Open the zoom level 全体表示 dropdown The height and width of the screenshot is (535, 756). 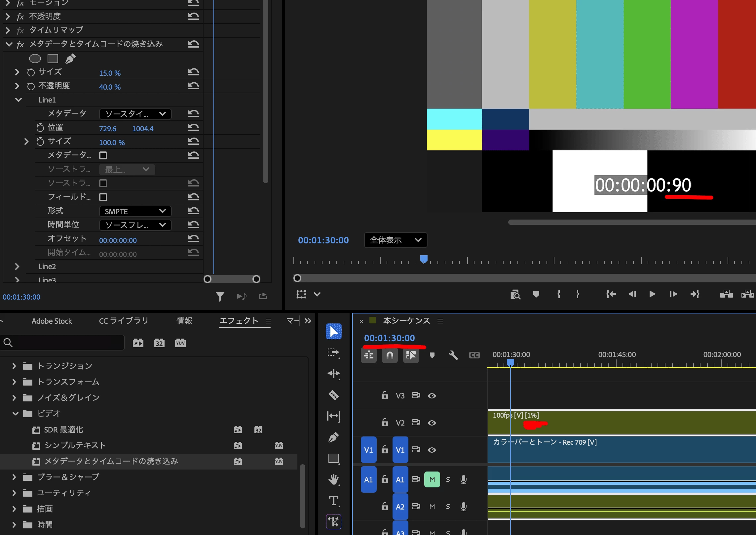point(396,240)
